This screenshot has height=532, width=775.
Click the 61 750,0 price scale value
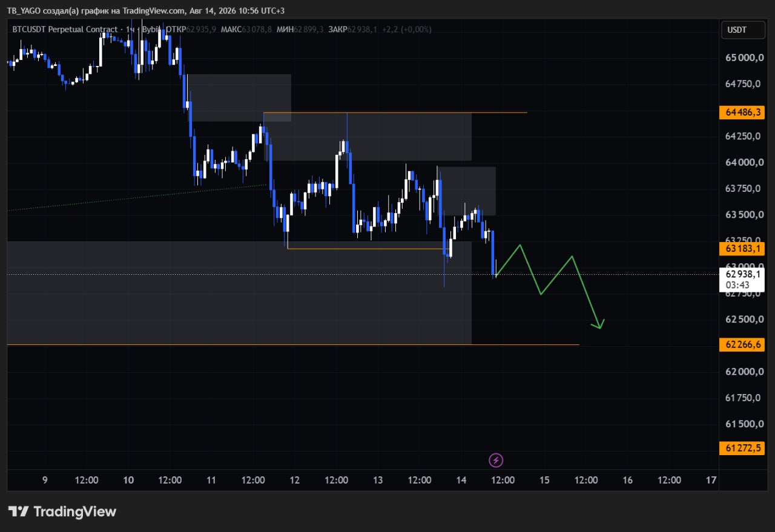point(742,398)
